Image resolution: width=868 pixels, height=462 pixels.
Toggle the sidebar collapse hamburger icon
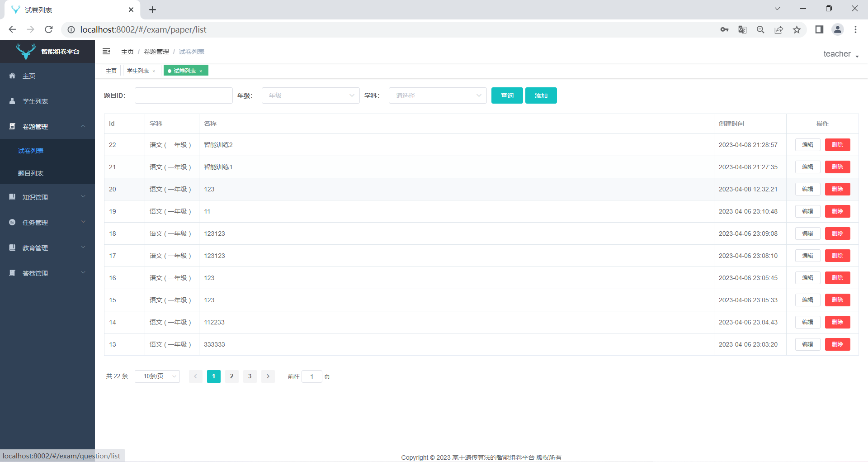point(106,51)
